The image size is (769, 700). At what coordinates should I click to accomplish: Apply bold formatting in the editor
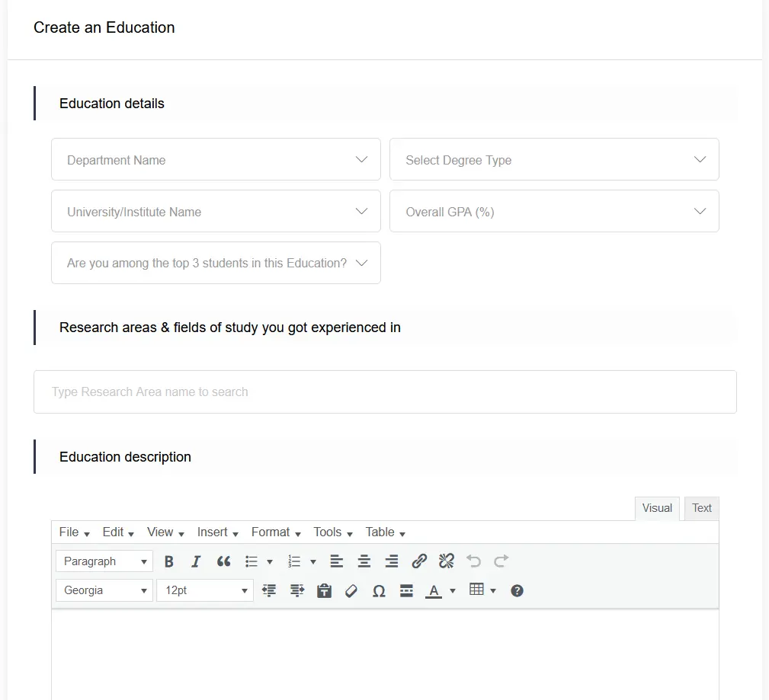(168, 561)
